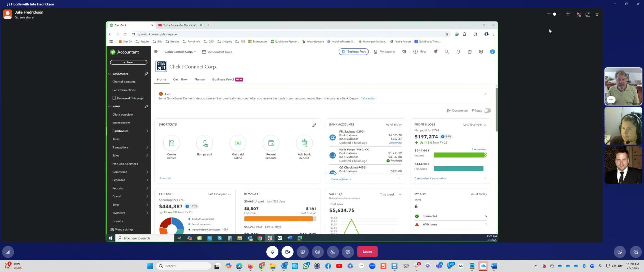Expand the Profit & Loss fiscal year dropdown
The width and height of the screenshot is (644, 272).
475,125
